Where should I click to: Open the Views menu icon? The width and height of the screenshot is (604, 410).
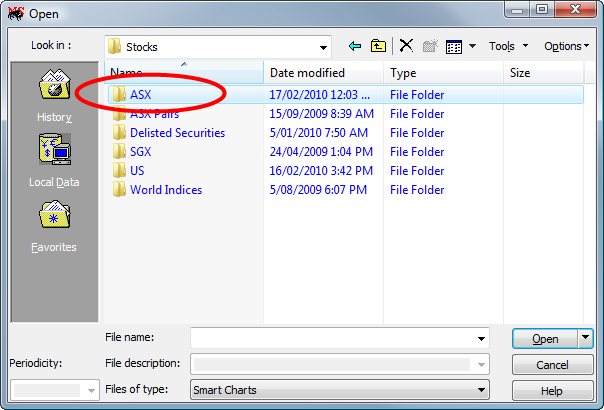point(459,46)
